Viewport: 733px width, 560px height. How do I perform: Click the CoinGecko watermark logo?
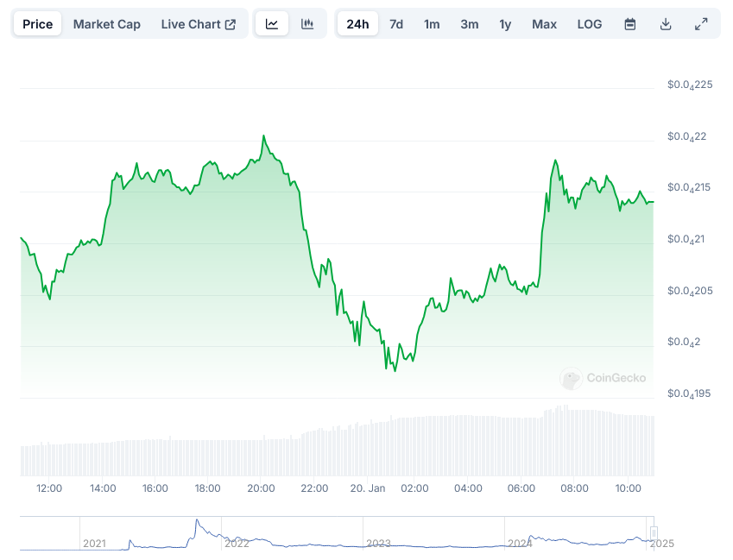pyautogui.click(x=603, y=378)
